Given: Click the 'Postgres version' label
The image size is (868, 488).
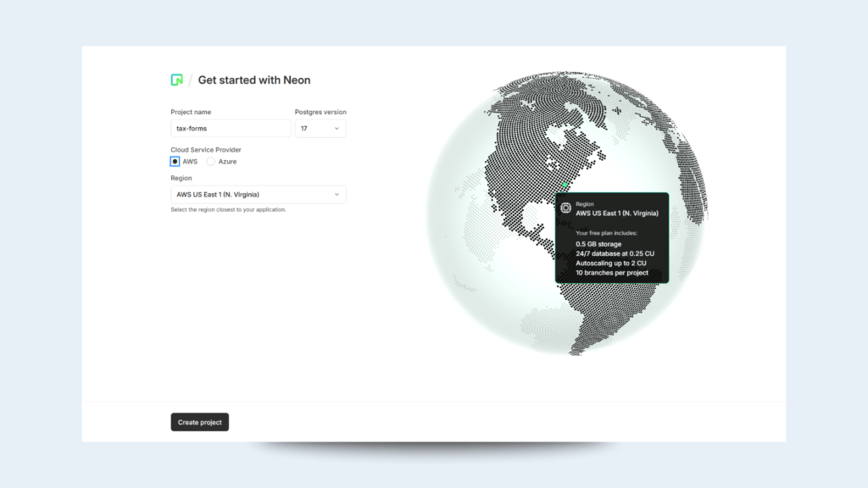Looking at the screenshot, I should tap(320, 112).
